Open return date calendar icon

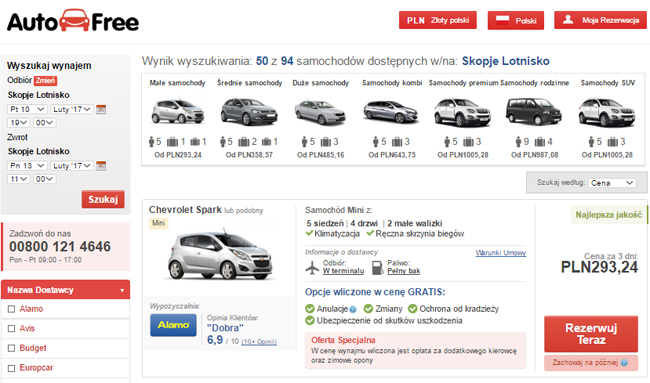point(101,166)
